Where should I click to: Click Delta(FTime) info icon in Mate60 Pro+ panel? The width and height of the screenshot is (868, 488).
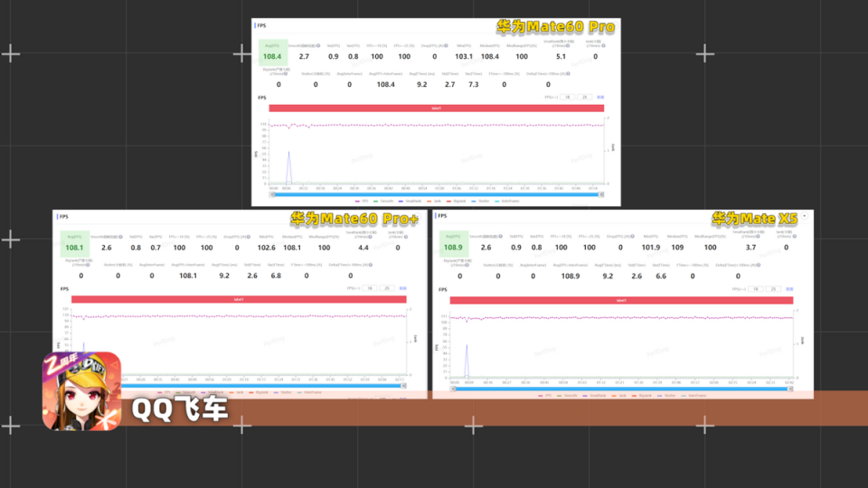(x=371, y=265)
